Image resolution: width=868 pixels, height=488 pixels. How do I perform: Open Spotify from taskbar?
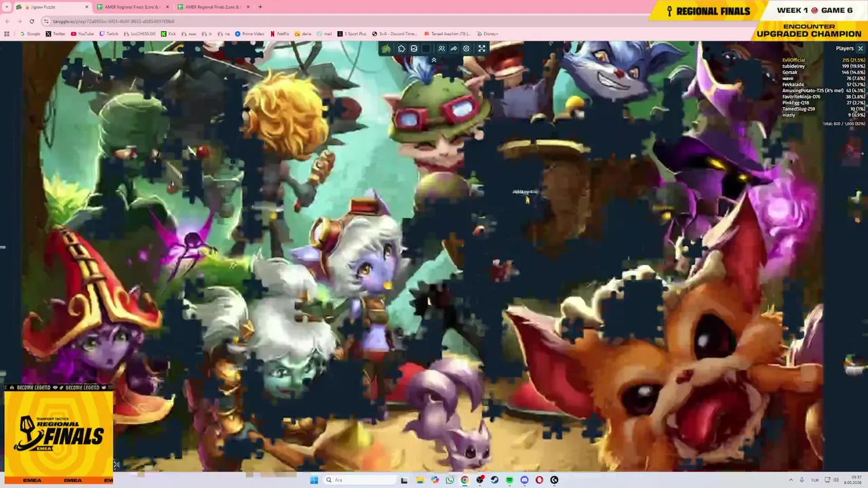[509, 480]
